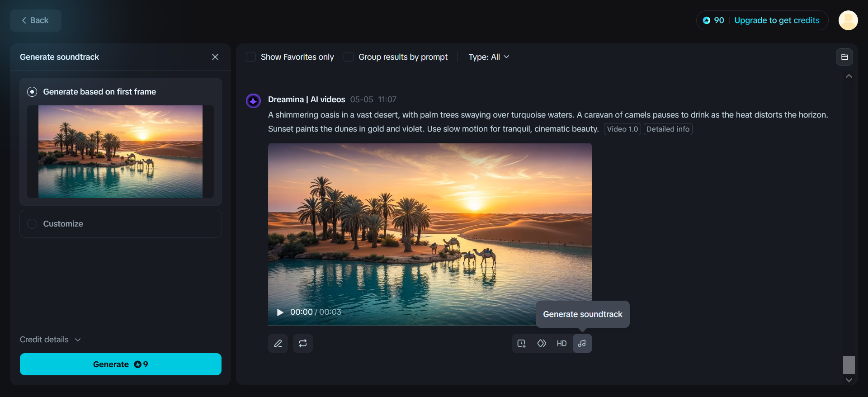
Task: Click the HD upscale button
Action: click(561, 344)
